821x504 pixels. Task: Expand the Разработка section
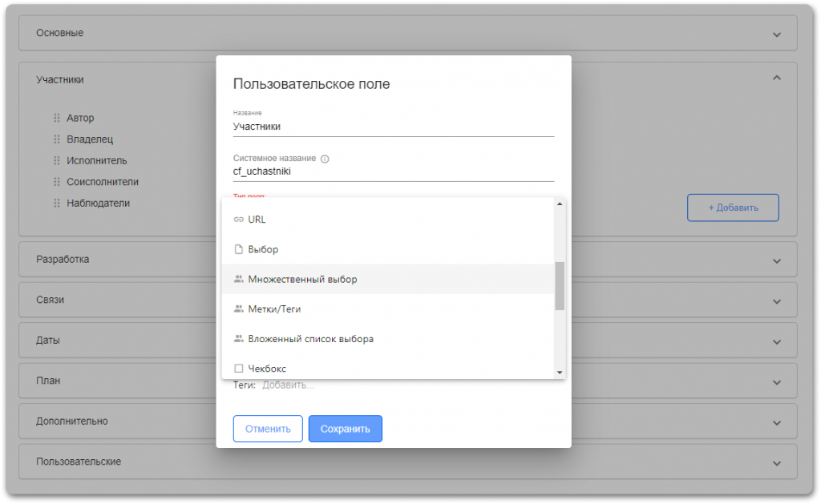click(776, 260)
